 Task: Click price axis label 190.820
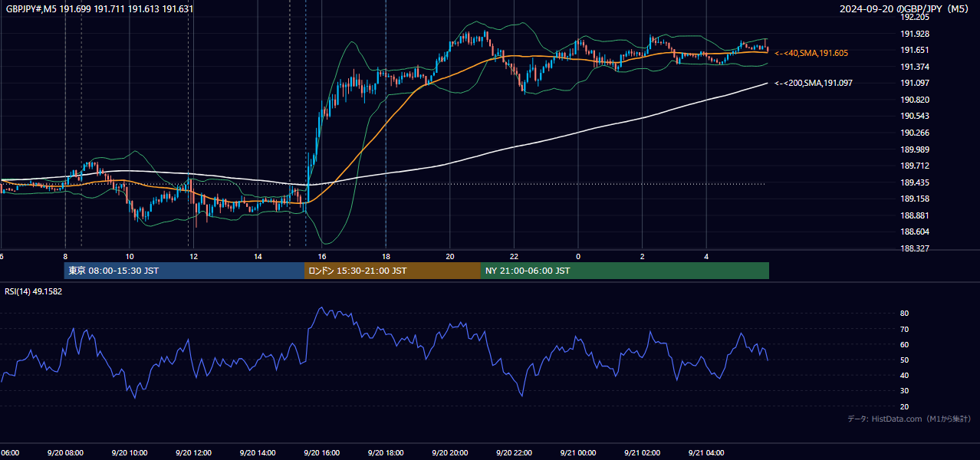915,100
